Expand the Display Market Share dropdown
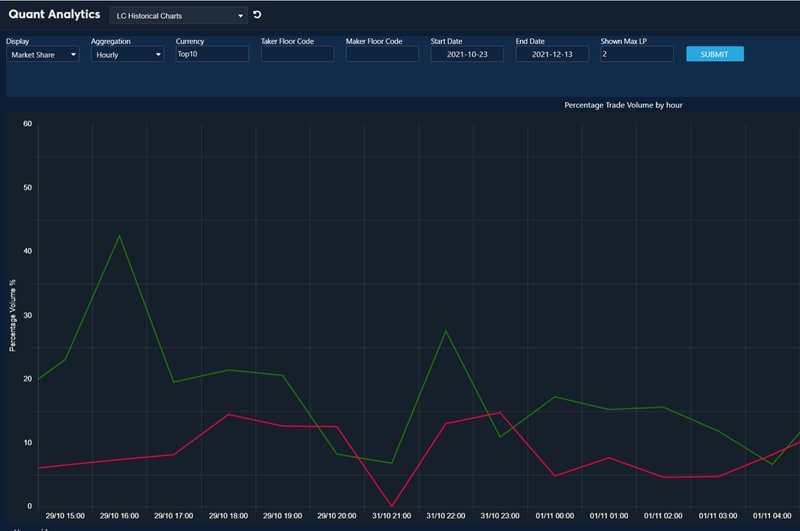This screenshot has height=531, width=800. (42, 55)
